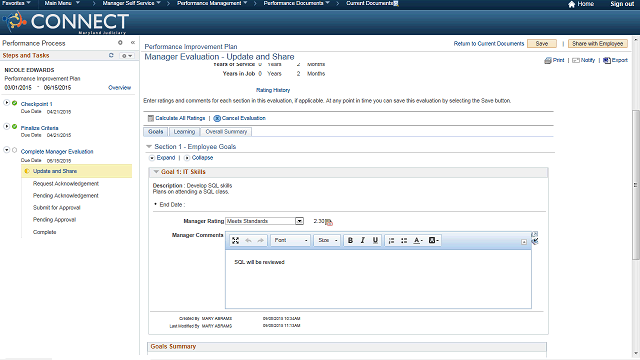
Task: Insert a bulleted list in comments
Action: (x=404, y=240)
